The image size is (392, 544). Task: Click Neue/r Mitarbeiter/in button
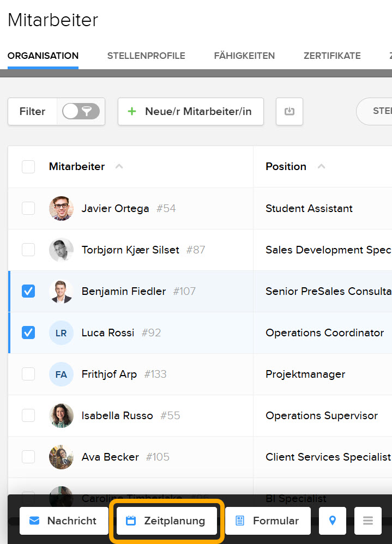(191, 112)
